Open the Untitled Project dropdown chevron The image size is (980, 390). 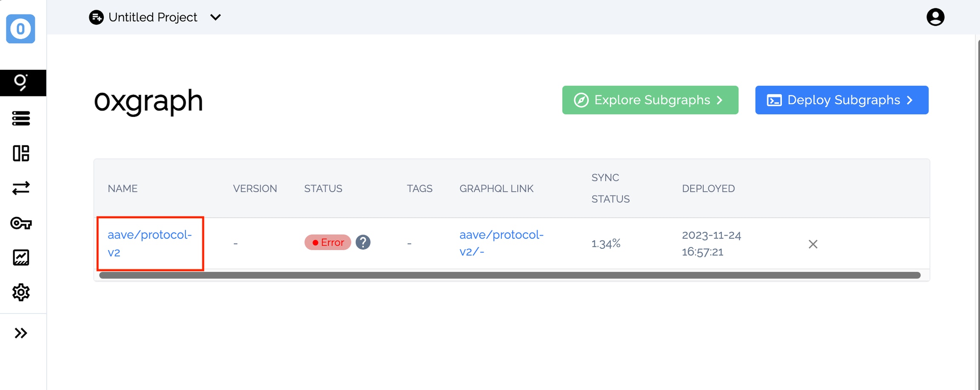coord(216,17)
